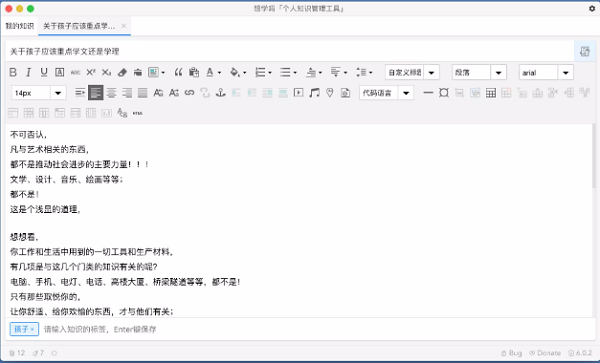This screenshot has height=363, width=600.
Task: Click the tag count 7 in status bar
Action: pyautogui.click(x=38, y=353)
